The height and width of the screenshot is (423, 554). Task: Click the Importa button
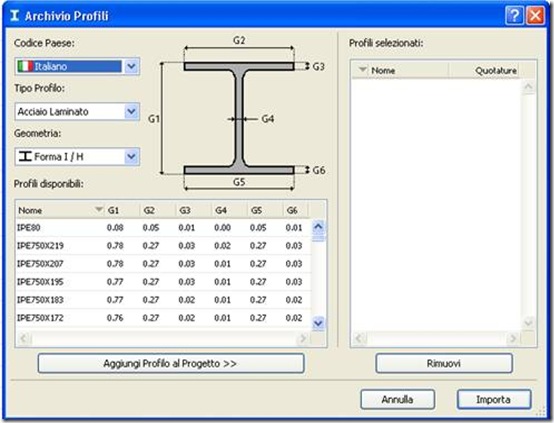[x=494, y=399]
